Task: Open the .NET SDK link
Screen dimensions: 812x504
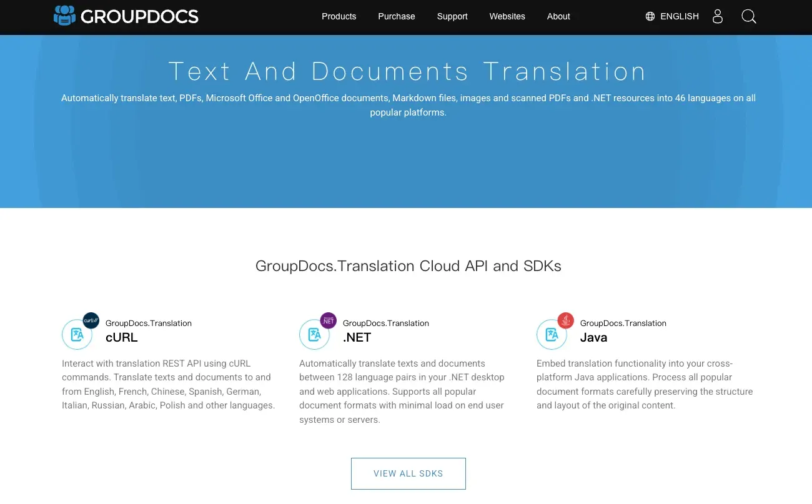Action: click(x=357, y=337)
